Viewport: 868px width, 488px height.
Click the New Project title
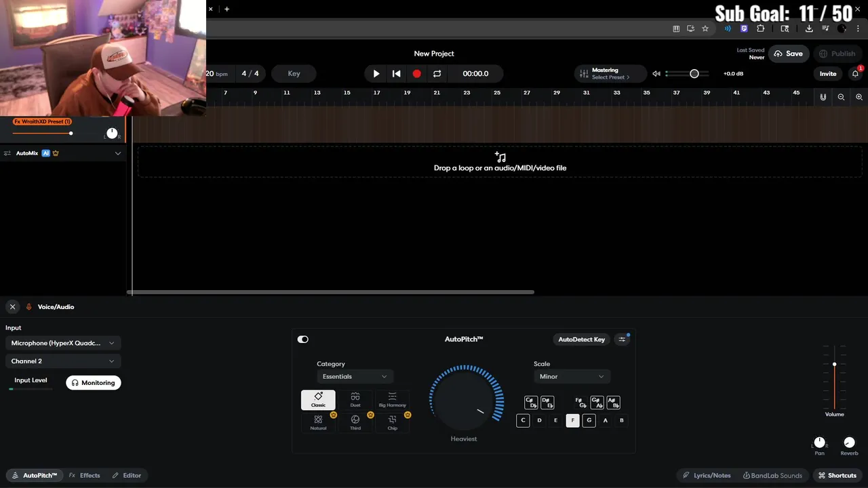pos(434,54)
